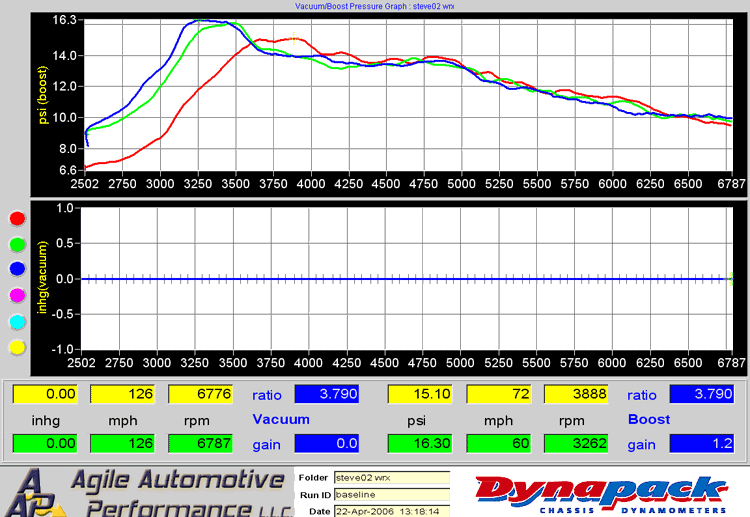Click the Run ID field baseline
Viewport: 750px width, 517px height.
pos(392,495)
